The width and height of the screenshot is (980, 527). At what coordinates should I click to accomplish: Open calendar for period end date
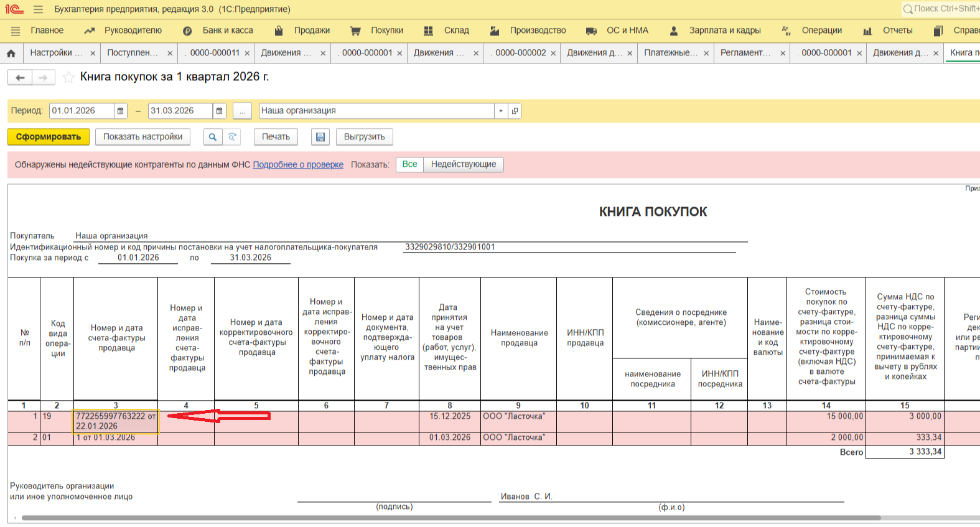click(219, 111)
